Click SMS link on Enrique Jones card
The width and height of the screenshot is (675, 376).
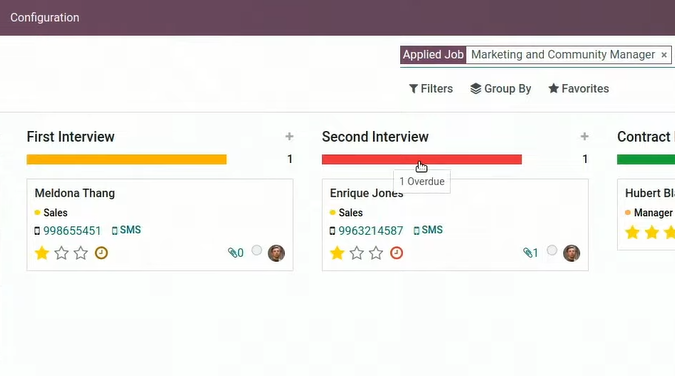point(428,230)
